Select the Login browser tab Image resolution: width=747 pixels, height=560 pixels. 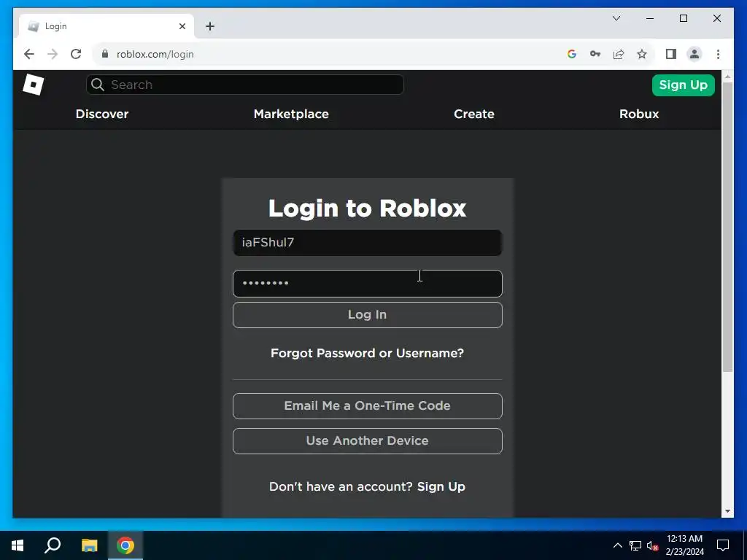point(107,26)
